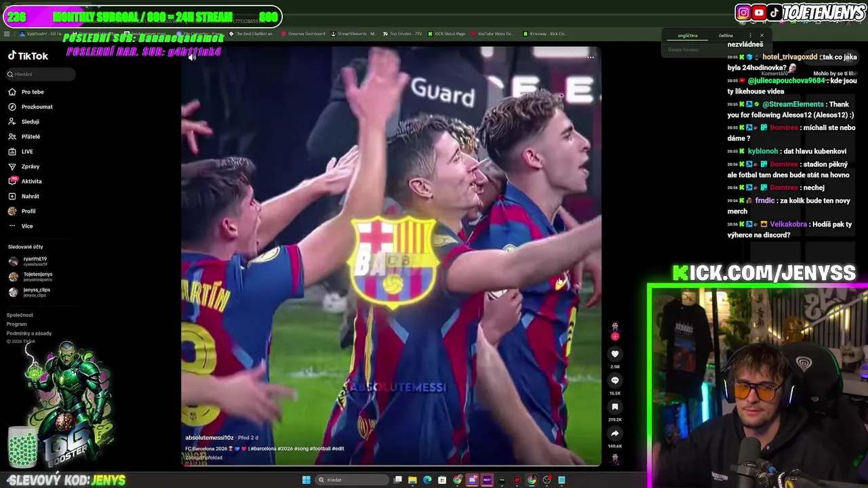Go to Prozkoumat page
The width and height of the screenshot is (868, 488).
click(37, 106)
